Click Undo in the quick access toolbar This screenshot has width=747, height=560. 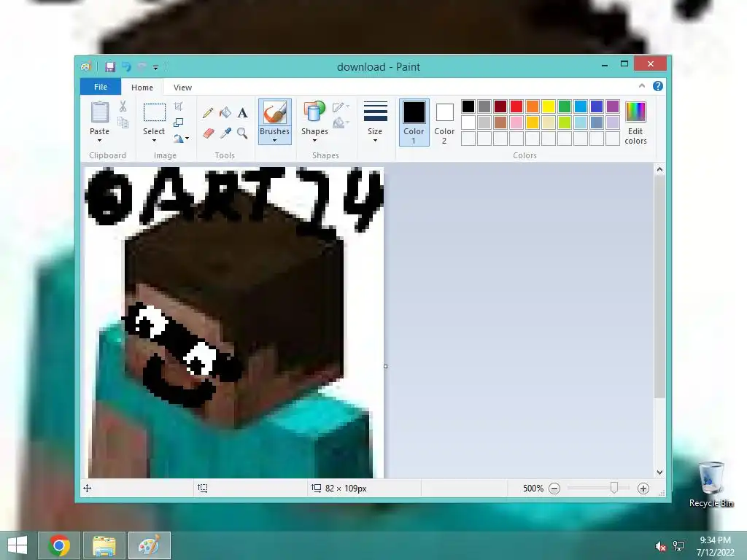point(126,66)
